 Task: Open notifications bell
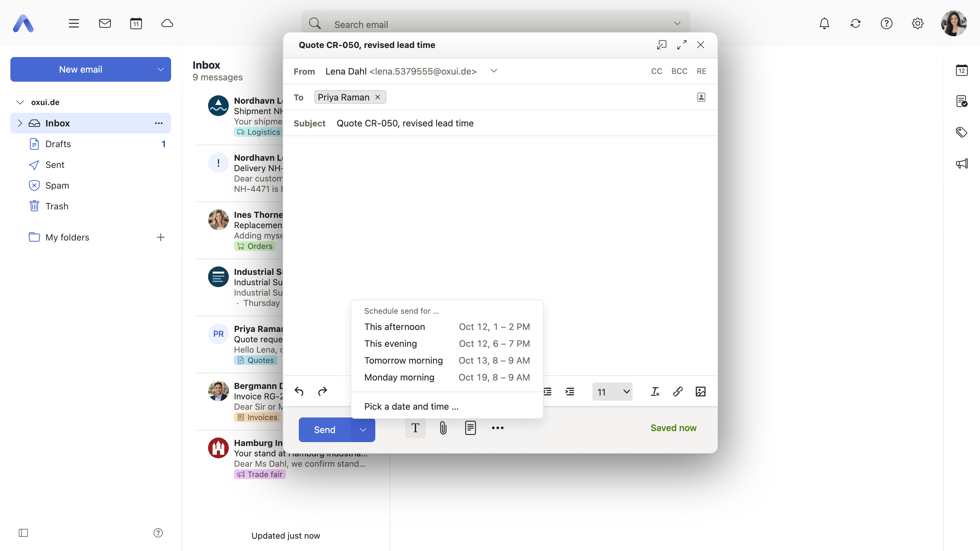[x=824, y=24]
